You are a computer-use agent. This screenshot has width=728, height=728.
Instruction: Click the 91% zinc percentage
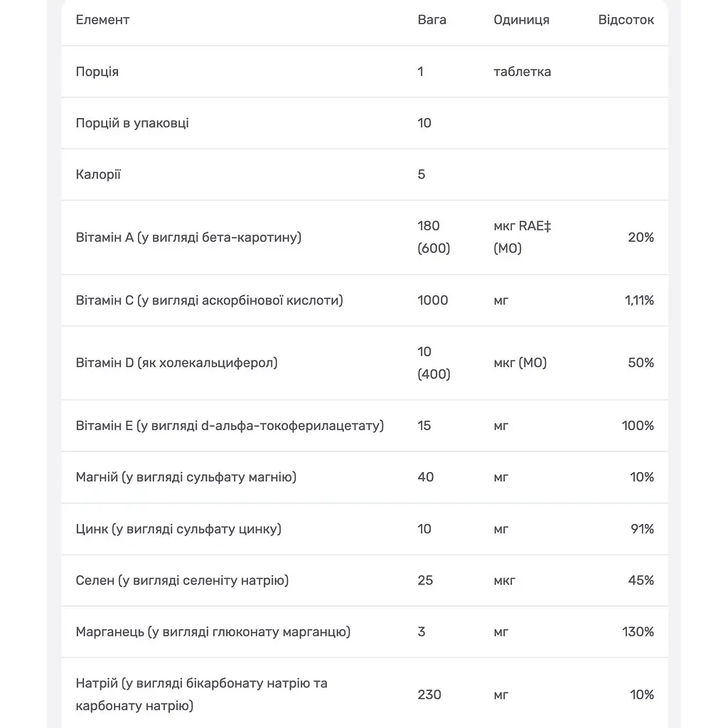click(642, 529)
